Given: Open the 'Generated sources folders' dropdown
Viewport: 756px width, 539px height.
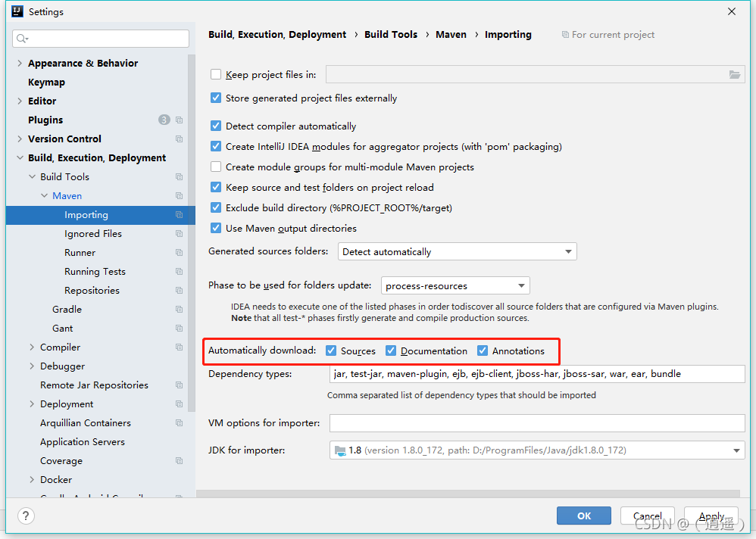Looking at the screenshot, I should 457,251.
